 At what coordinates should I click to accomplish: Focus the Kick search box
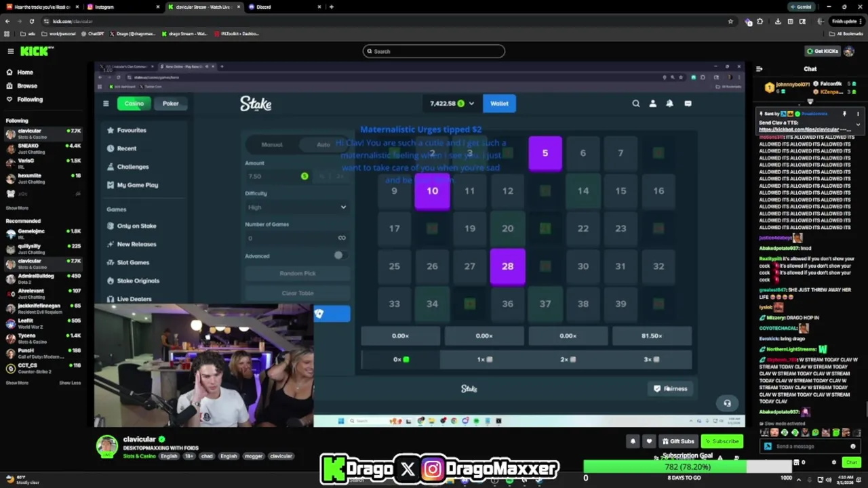click(x=434, y=52)
